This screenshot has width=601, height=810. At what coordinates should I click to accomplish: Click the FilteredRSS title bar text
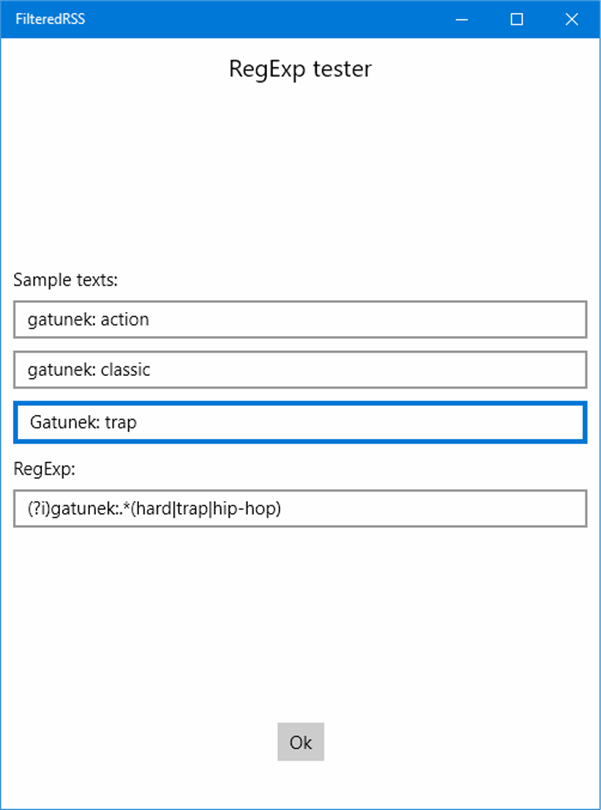point(50,19)
